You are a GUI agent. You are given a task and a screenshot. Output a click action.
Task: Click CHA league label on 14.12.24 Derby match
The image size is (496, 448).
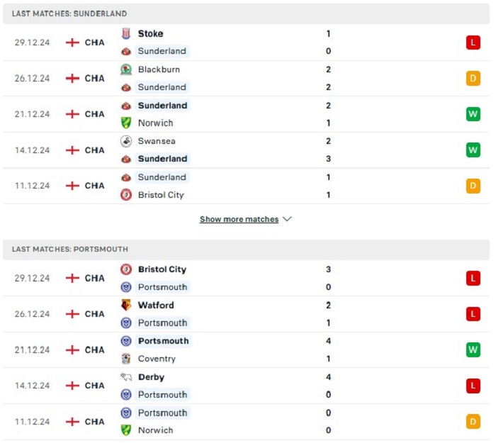(94, 386)
